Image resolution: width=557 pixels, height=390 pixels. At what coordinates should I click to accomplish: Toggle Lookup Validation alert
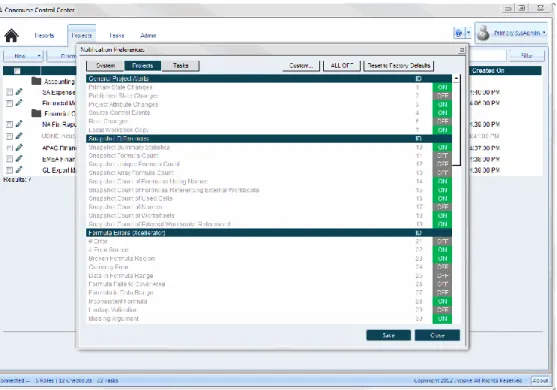(x=442, y=310)
